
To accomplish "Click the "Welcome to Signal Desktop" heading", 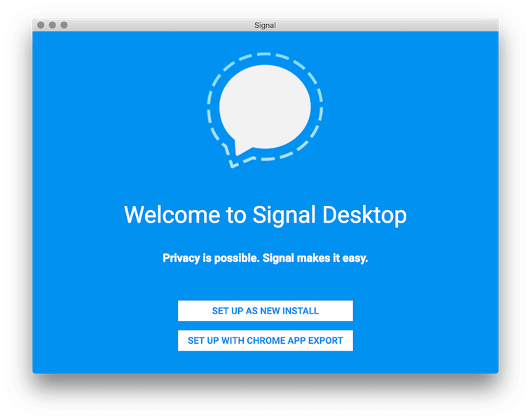I will (265, 215).
